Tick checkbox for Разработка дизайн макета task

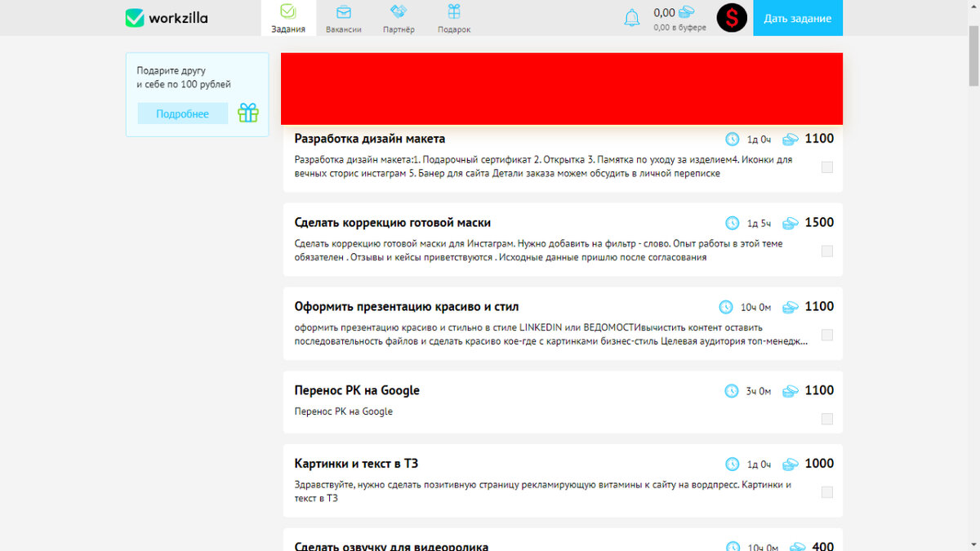[827, 167]
